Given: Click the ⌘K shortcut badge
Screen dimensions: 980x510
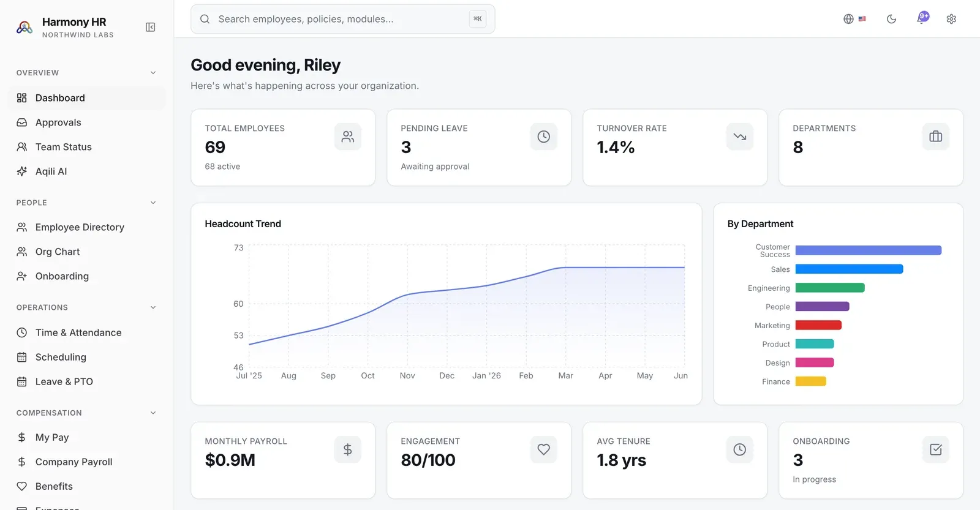Looking at the screenshot, I should point(478,19).
